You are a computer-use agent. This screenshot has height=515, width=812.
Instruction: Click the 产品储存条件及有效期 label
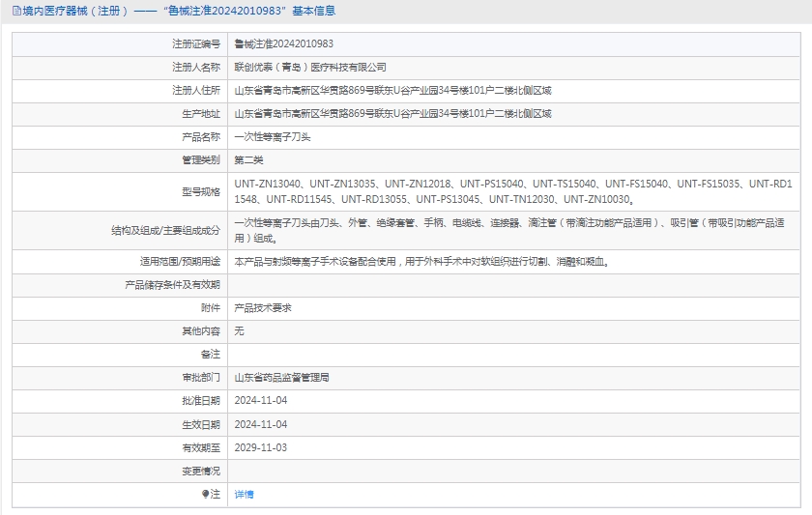(173, 285)
